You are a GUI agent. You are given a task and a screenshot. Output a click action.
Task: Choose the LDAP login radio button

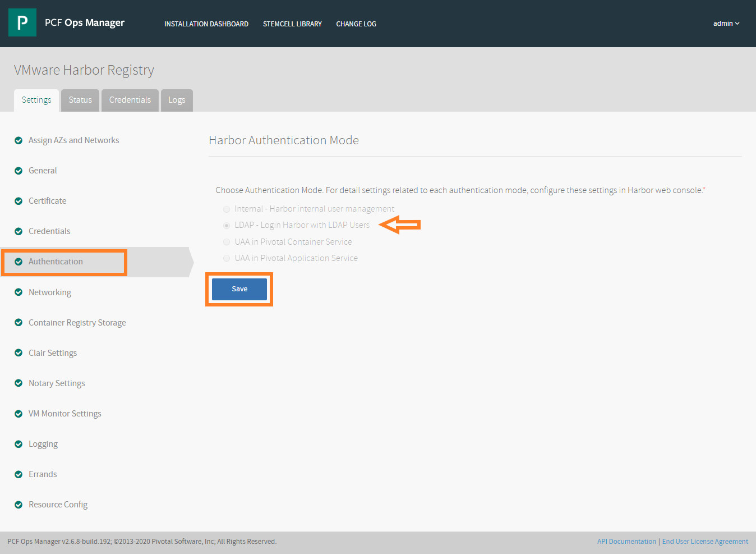click(x=227, y=226)
